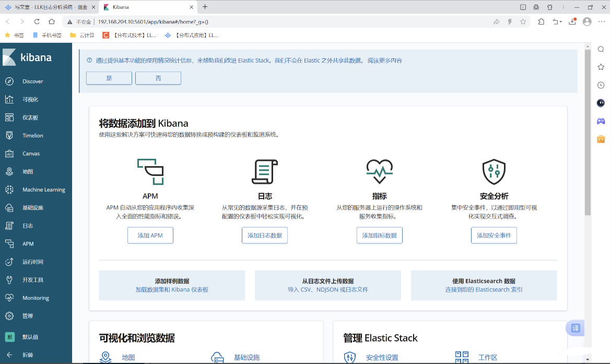Focus the address bar URL

tap(153, 22)
